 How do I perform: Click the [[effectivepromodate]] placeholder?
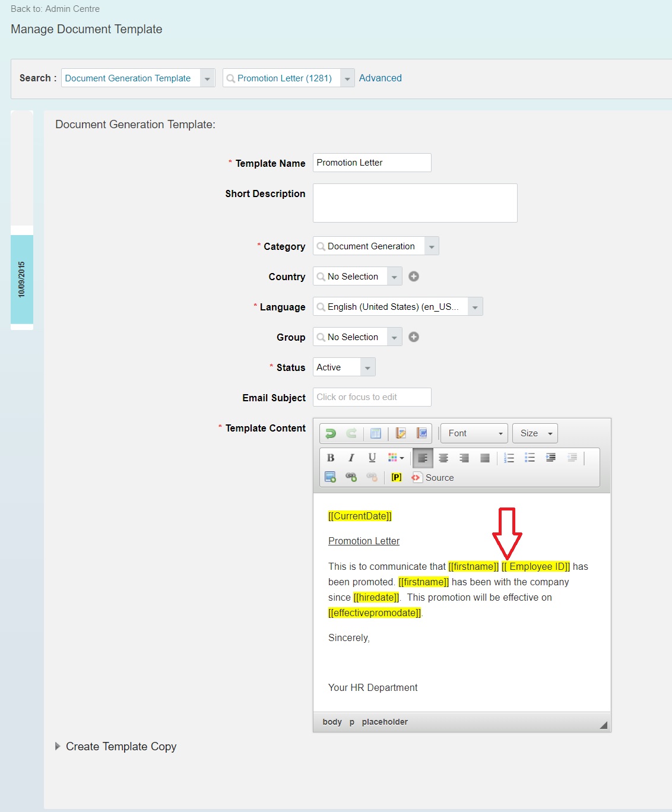pos(375,613)
